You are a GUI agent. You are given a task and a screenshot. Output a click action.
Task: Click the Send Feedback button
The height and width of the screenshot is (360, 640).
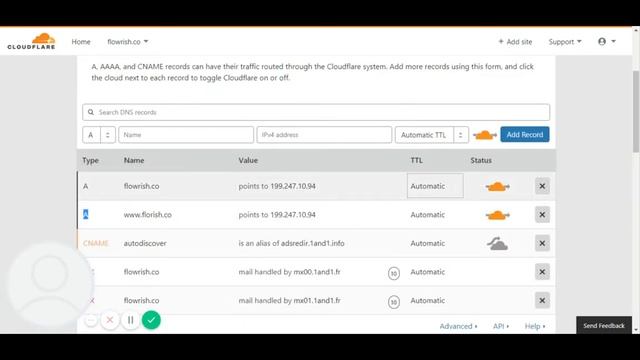pyautogui.click(x=604, y=325)
